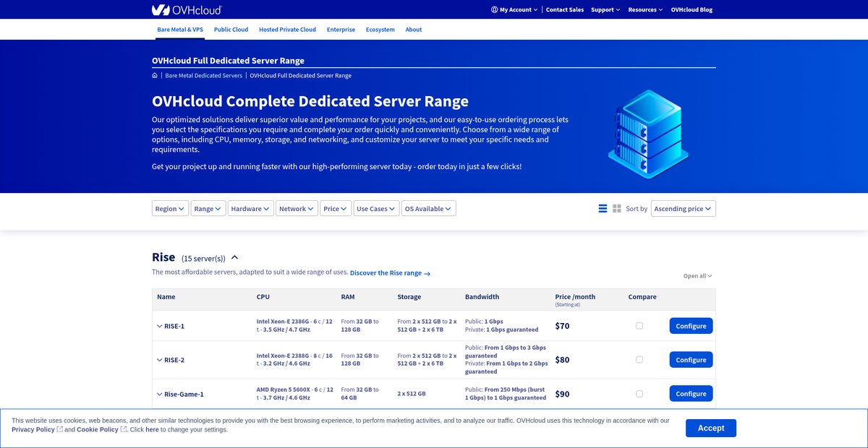Click the Bandwidth column header
This screenshot has width=868, height=448.
(x=482, y=297)
